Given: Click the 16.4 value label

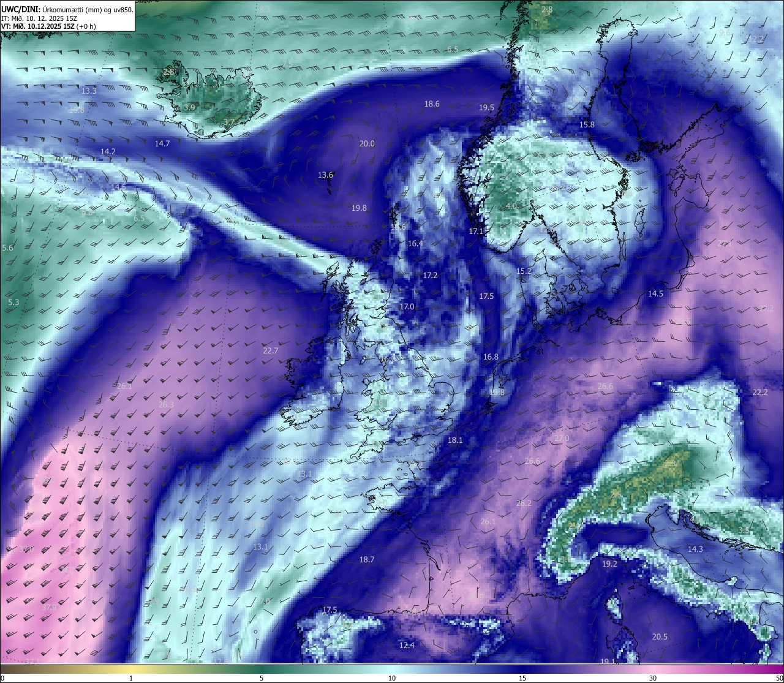Looking at the screenshot, I should (415, 244).
